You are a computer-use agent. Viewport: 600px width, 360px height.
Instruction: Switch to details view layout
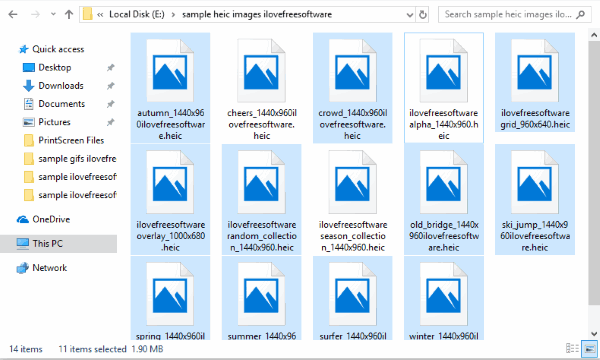(x=572, y=349)
